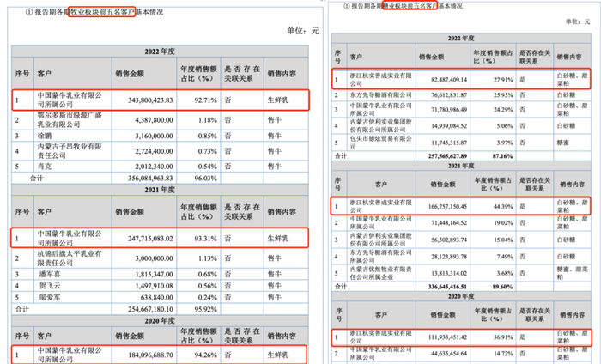The image size is (601, 364).
Task: Select the 24.29% cell
Action: tap(503, 110)
